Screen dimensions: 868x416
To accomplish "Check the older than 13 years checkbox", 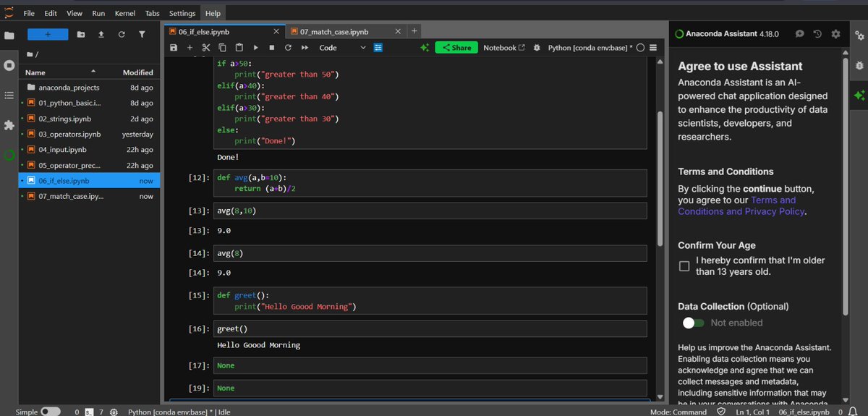I will (684, 266).
